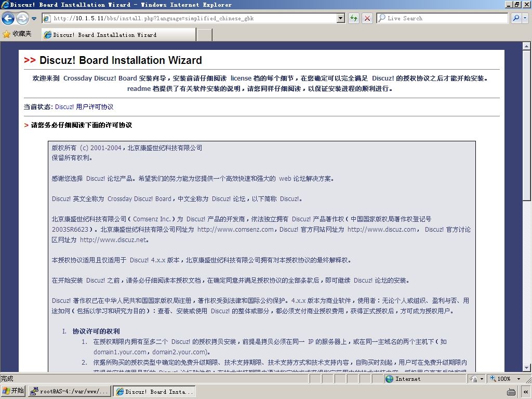
Task: Click the Discuz! Board Installation Wizard heading
Action: point(121,60)
